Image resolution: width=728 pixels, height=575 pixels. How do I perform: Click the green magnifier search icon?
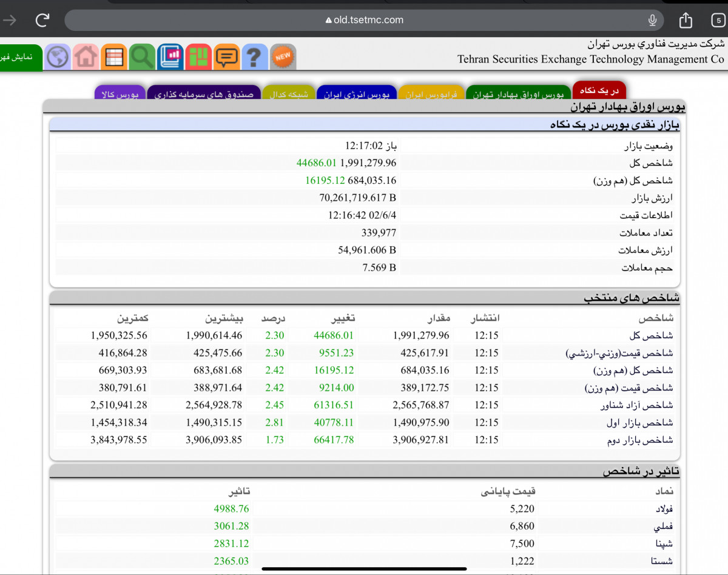[x=143, y=58]
